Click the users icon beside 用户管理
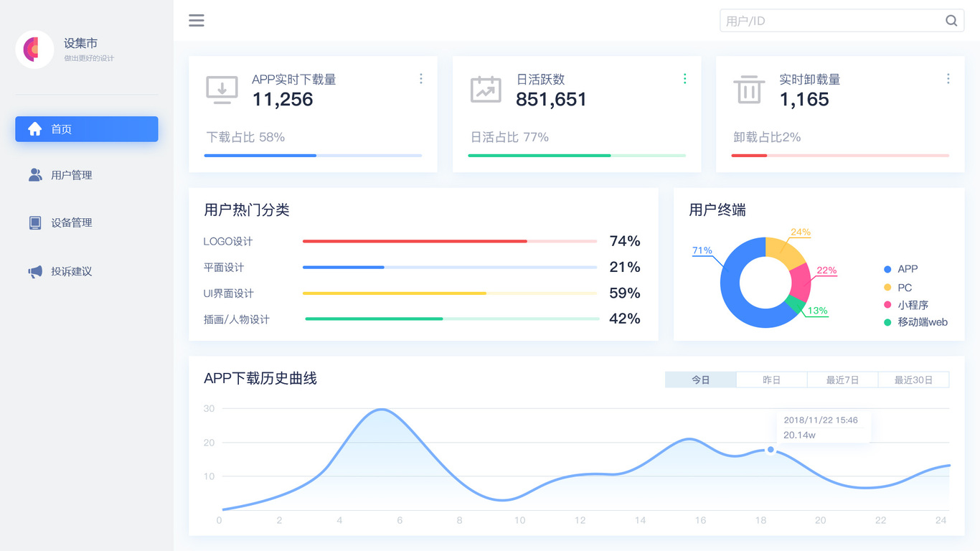Viewport: 980px width, 551px height. click(35, 175)
